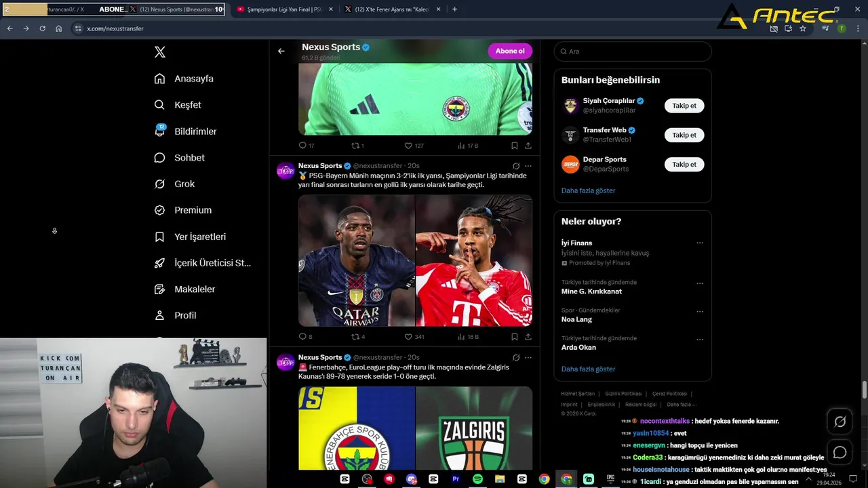
Task: Repost the PSG-Bayern post
Action: (x=358, y=337)
